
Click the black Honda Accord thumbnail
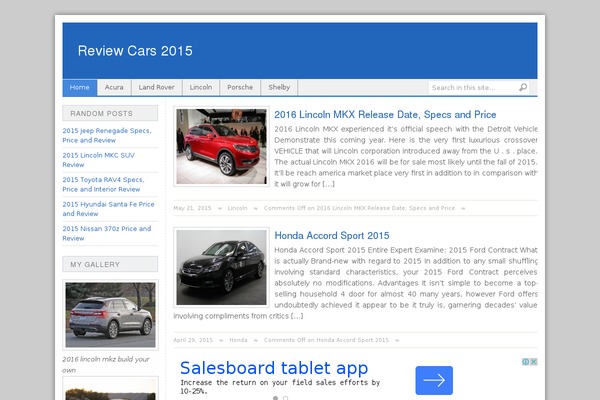[x=221, y=267]
